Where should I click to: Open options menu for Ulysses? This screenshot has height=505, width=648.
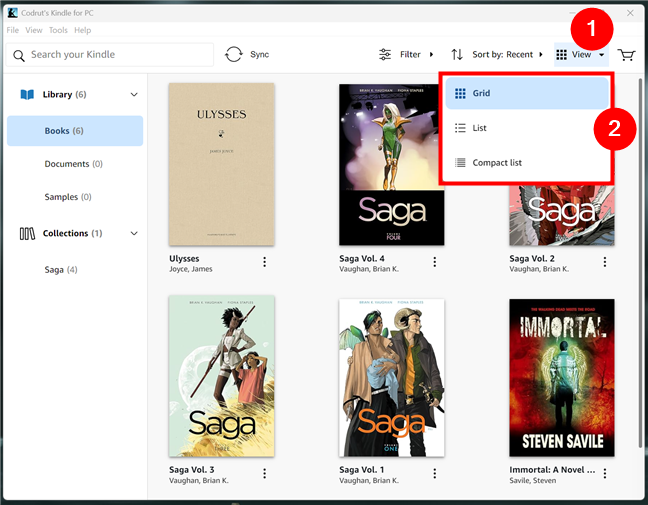[x=264, y=262]
